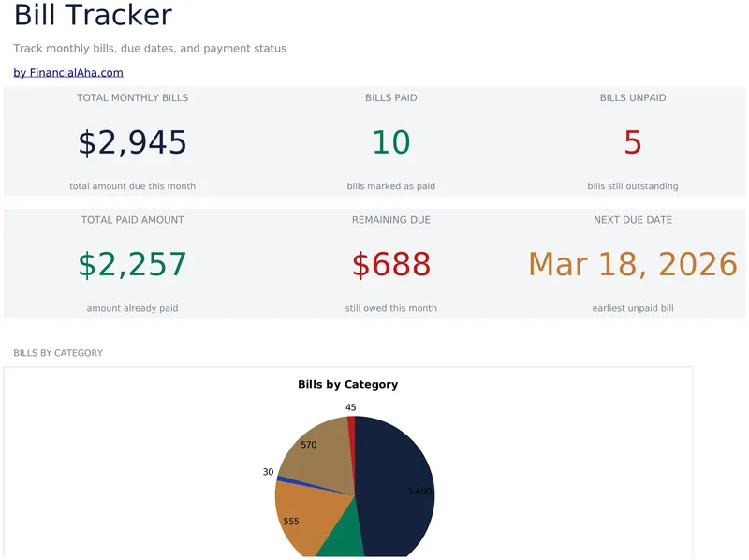Select the $2,257 paid amount value
749x560 pixels.
pos(132,264)
